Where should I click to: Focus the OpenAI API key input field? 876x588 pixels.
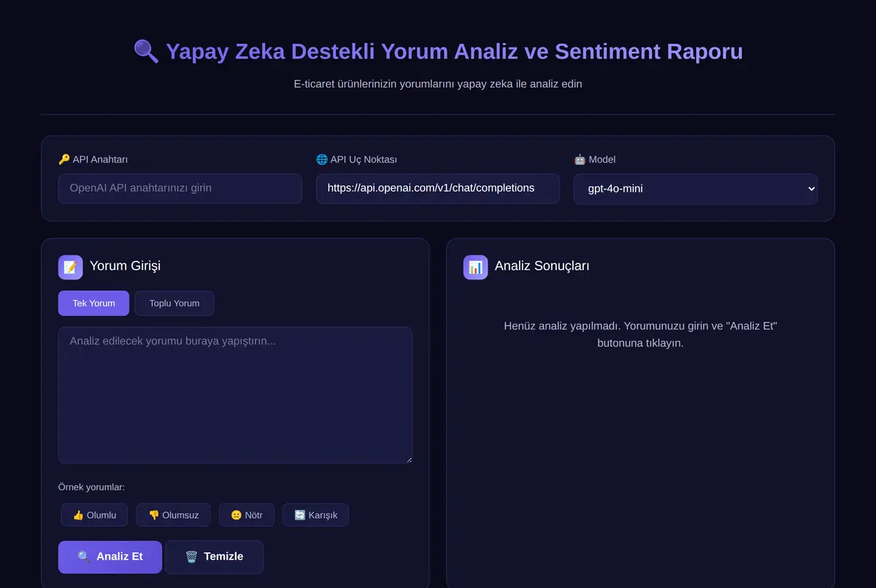180,188
